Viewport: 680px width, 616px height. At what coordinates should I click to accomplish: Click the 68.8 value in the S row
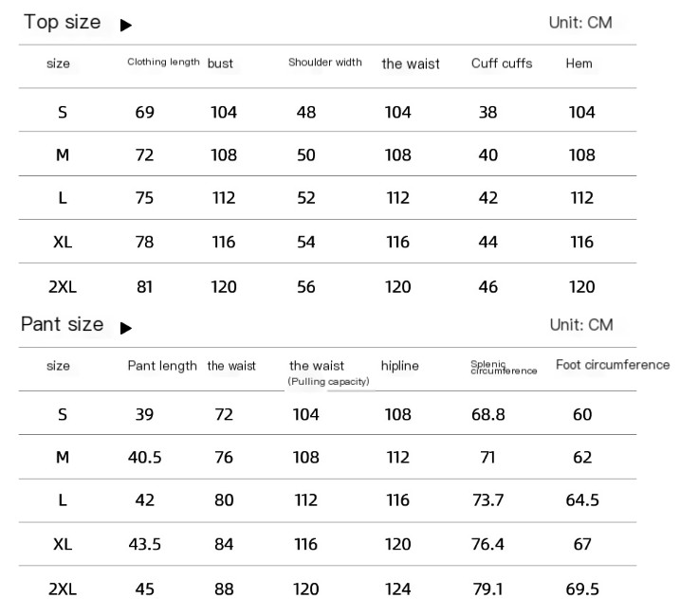(x=487, y=414)
